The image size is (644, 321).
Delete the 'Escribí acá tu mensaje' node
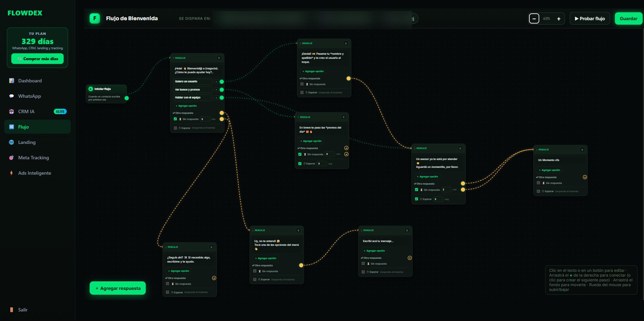pyautogui.click(x=407, y=230)
